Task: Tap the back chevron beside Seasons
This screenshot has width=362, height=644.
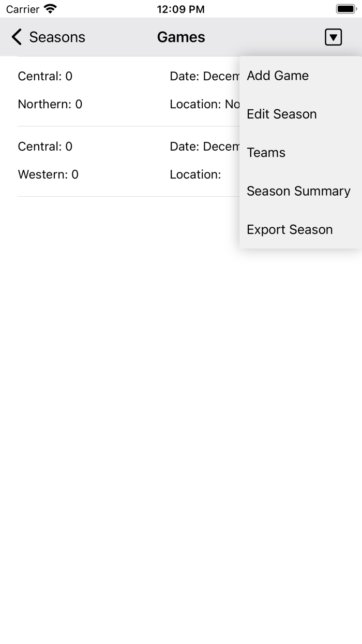Action: point(16,37)
